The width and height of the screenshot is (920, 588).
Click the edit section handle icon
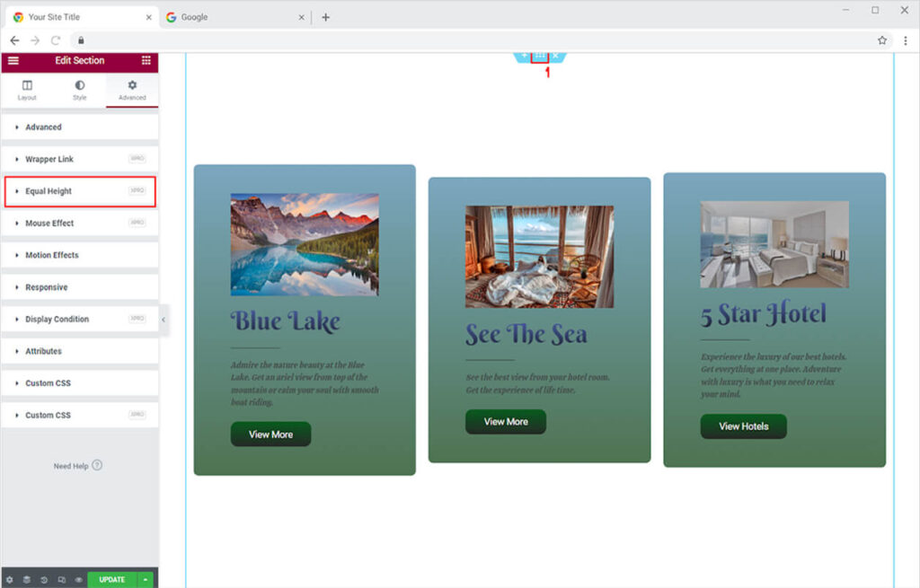[540, 56]
